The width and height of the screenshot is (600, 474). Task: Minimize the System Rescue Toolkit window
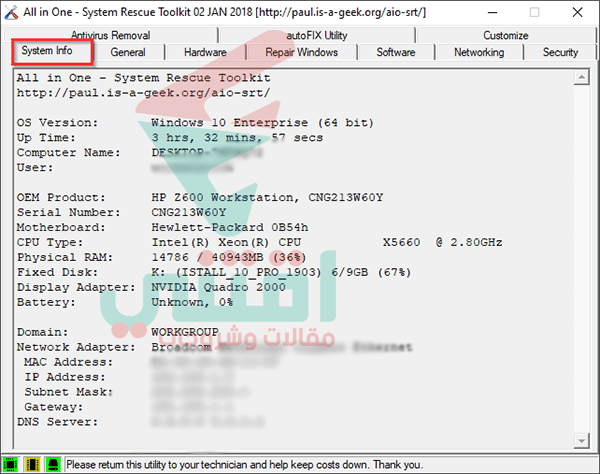coord(492,12)
